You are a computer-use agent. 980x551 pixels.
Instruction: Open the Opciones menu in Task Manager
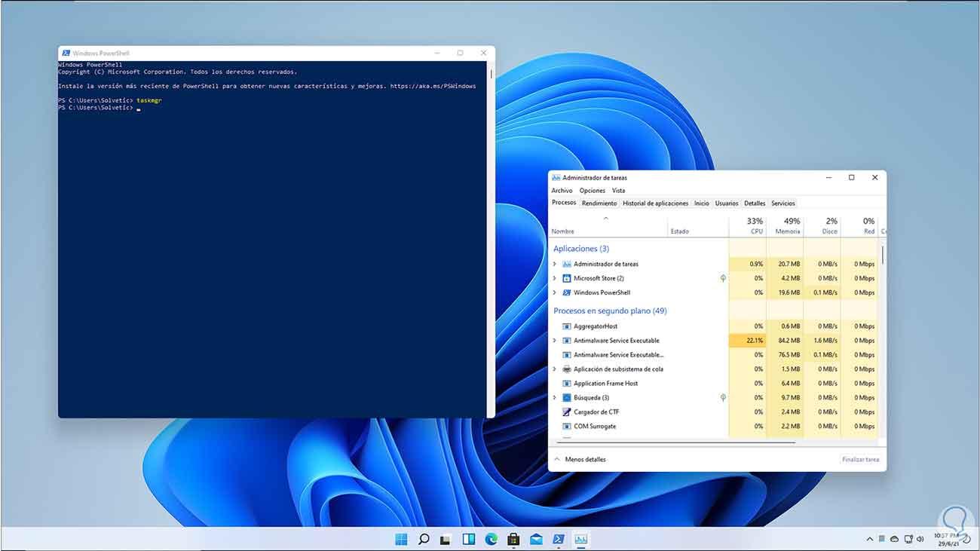coord(592,190)
